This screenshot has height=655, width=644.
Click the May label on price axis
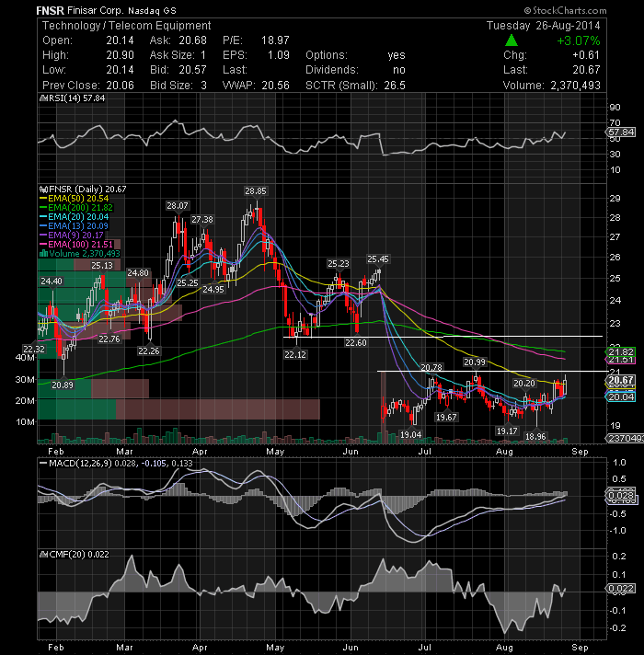pos(275,452)
